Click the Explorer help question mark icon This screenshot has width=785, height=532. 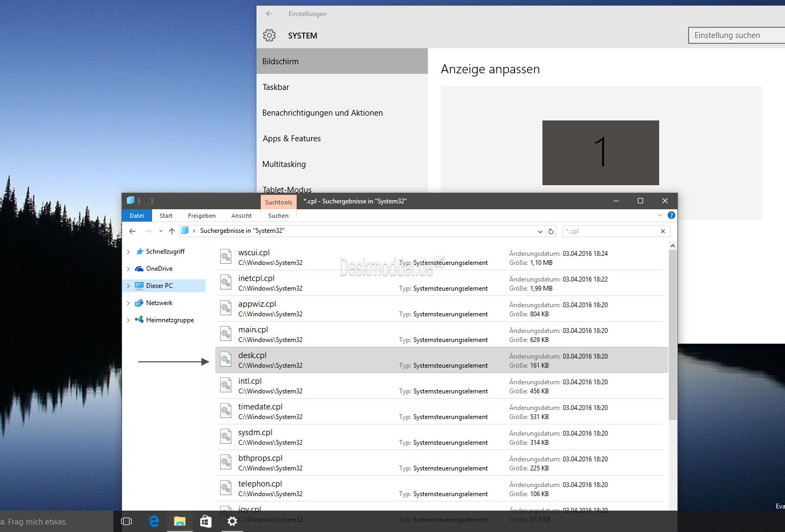point(671,215)
